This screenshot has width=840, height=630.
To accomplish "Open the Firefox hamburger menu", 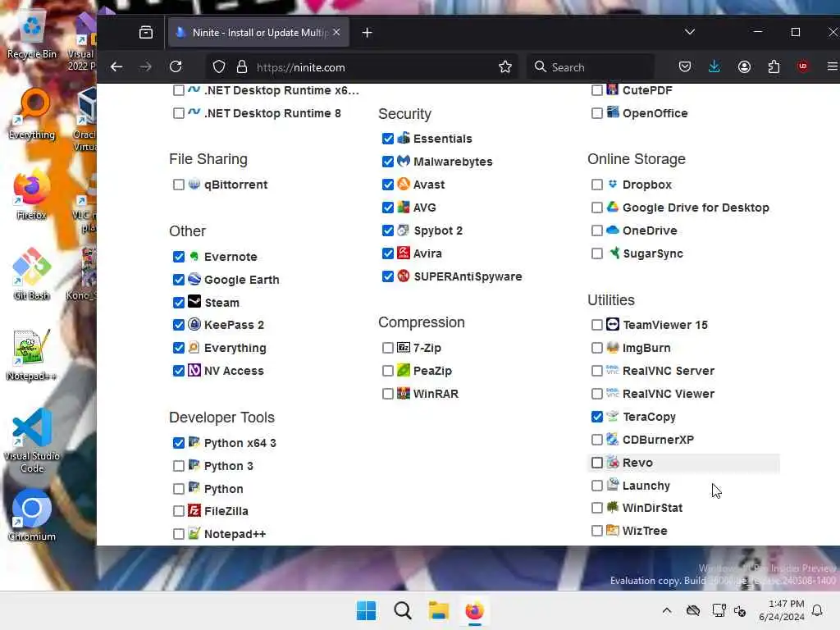I will (x=832, y=66).
